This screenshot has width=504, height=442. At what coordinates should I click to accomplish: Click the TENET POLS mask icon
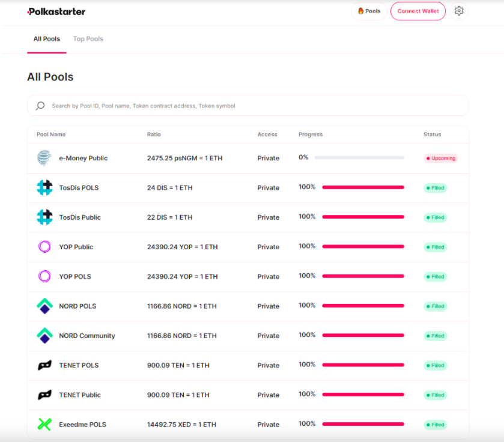[44, 365]
